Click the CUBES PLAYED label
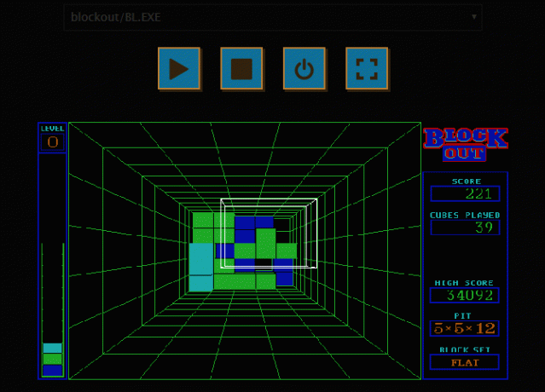 [x=465, y=216]
